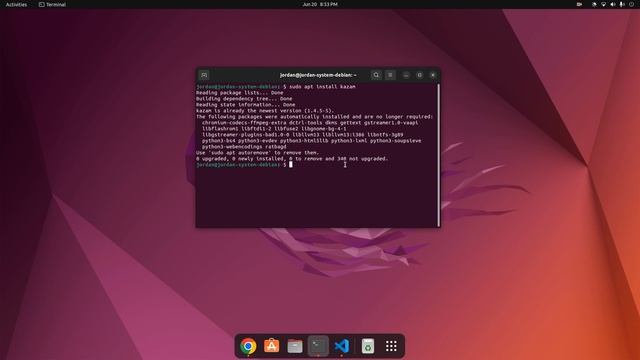Close the terminal window
The height and width of the screenshot is (360, 640).
(x=433, y=75)
